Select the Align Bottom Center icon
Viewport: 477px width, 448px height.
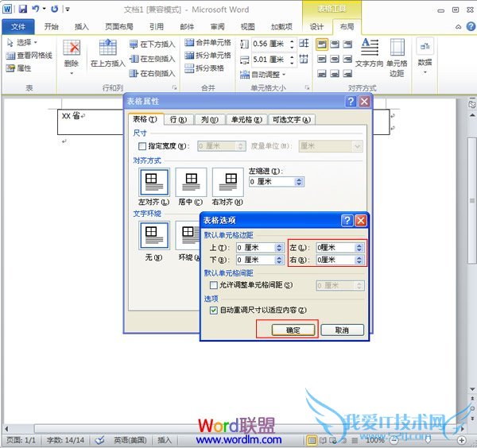pyautogui.click(x=335, y=73)
